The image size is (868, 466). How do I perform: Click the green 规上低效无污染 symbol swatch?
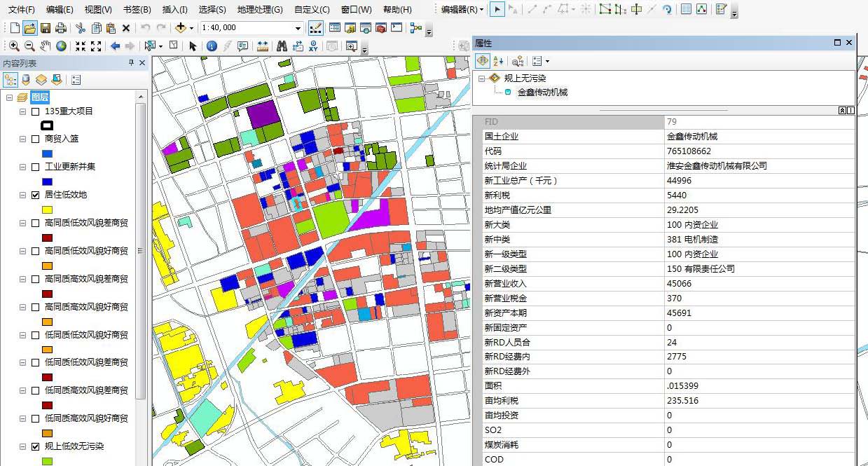[47, 460]
